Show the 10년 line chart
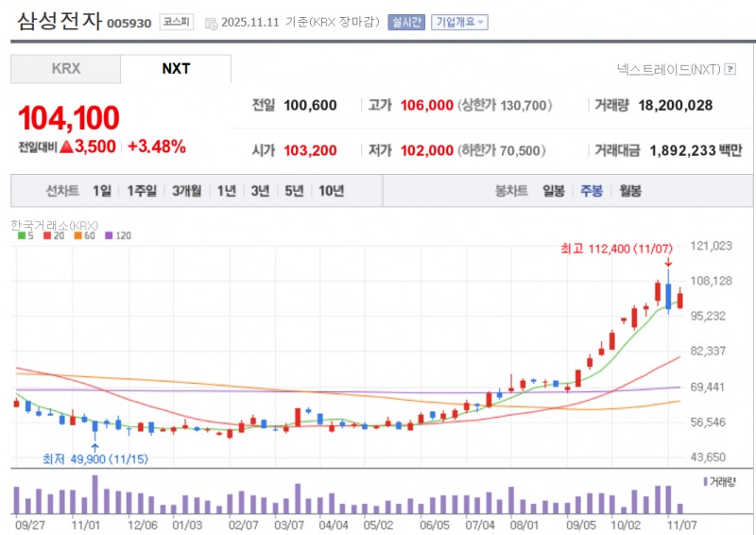 tap(332, 191)
